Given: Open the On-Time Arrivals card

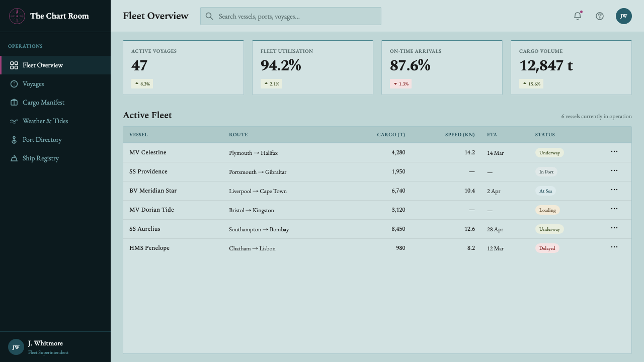Looking at the screenshot, I should 442,67.
